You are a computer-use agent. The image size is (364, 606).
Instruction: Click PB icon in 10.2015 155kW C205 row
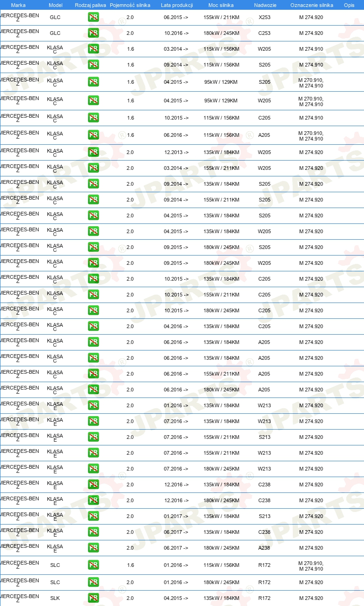93,295
